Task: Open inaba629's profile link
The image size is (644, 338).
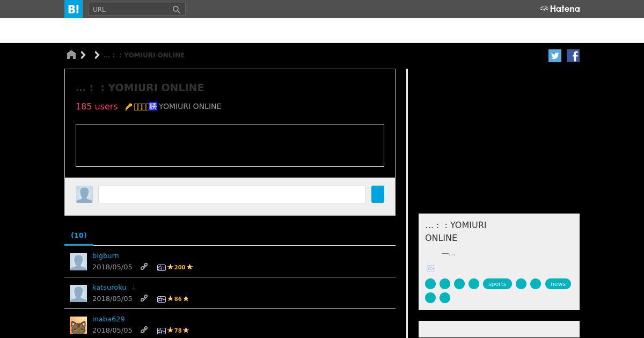Action: coord(108,319)
